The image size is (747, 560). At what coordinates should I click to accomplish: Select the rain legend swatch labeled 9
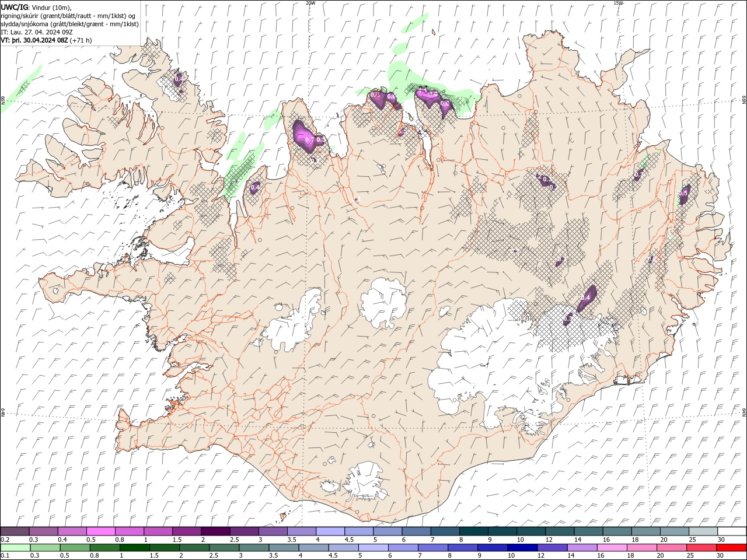[491, 548]
